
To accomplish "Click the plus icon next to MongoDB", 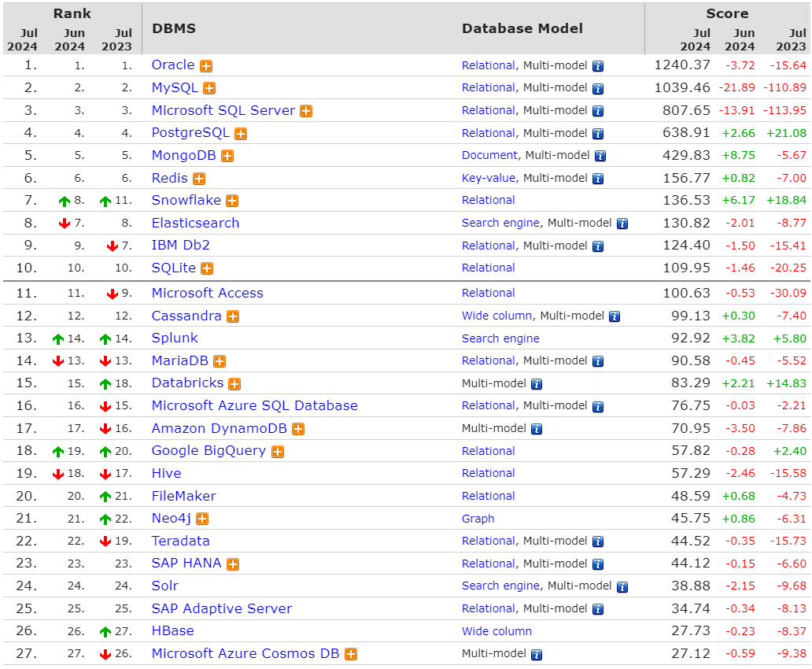I will click(227, 156).
